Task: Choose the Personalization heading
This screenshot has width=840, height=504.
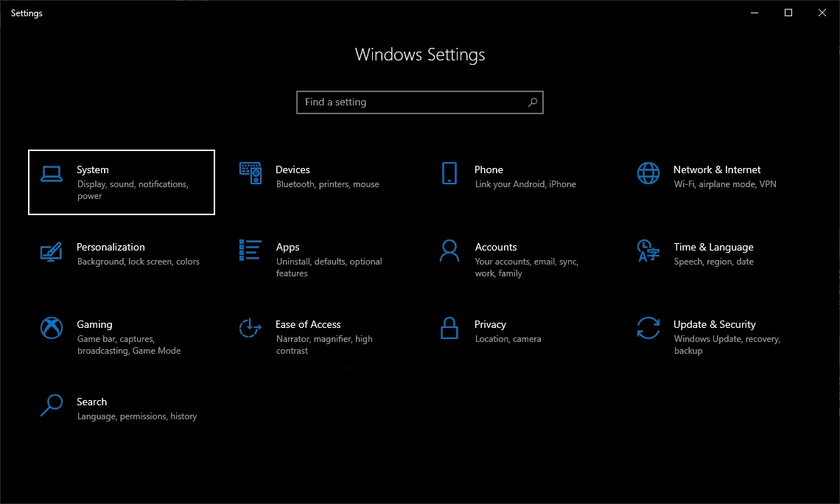Action: (111, 247)
